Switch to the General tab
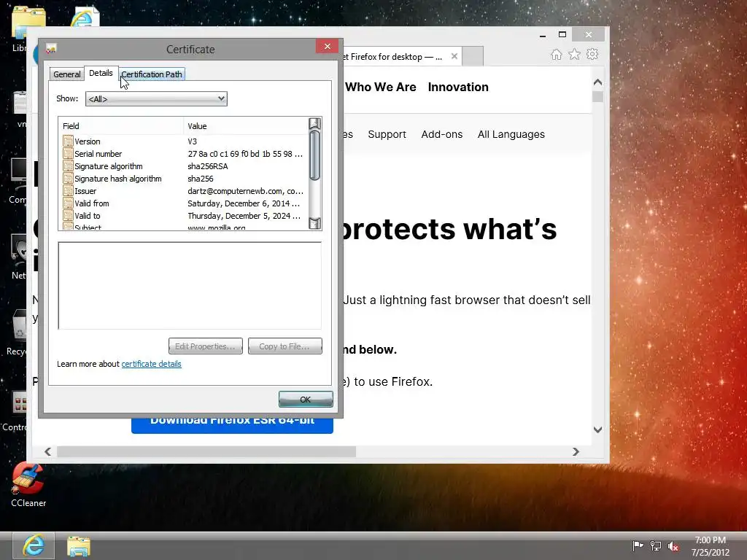The width and height of the screenshot is (747, 560). (66, 74)
